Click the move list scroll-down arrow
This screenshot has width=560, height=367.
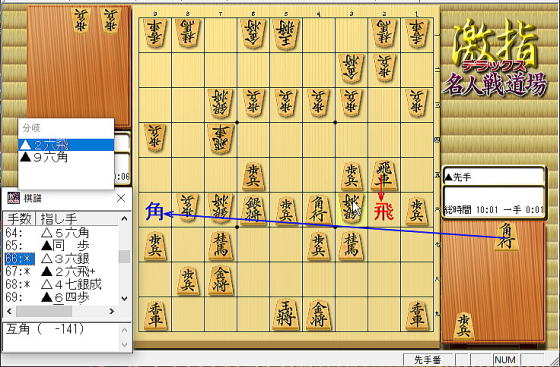point(124,298)
